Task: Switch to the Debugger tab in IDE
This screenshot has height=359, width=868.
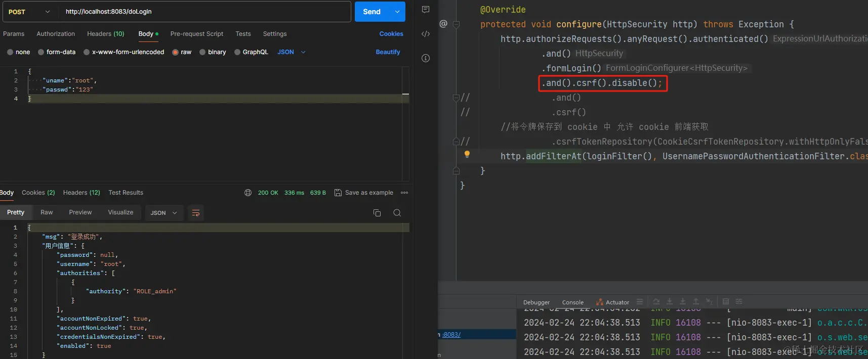Action: [x=536, y=302]
